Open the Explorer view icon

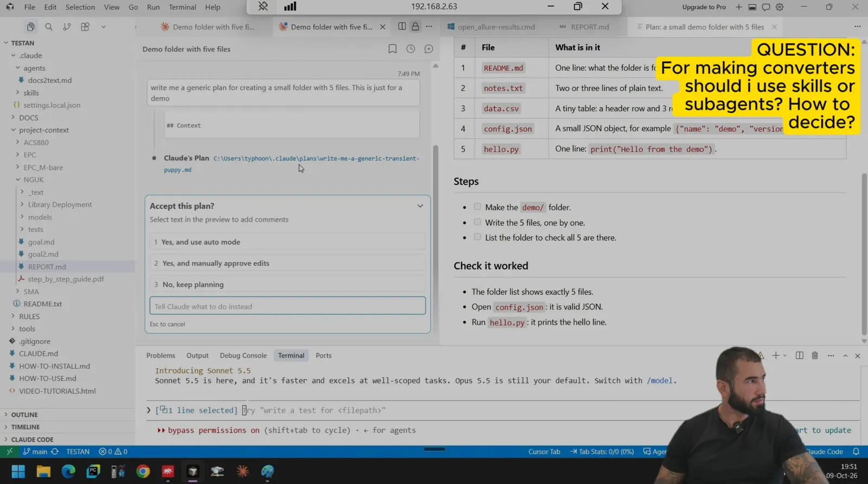[31, 27]
